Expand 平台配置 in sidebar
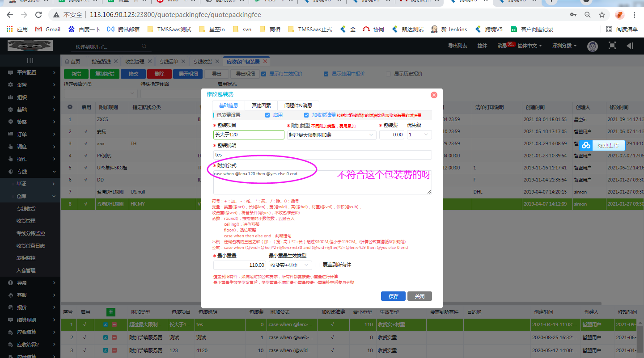Screen dimensions: 644x358 pos(30,72)
